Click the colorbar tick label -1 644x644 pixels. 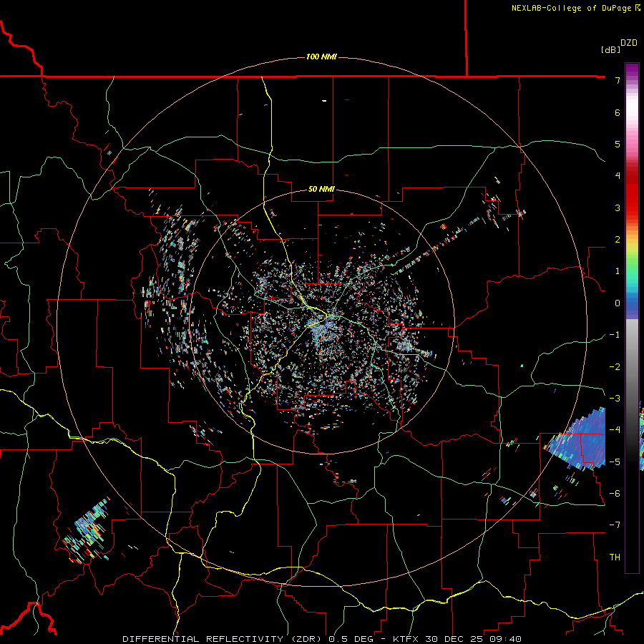click(615, 335)
